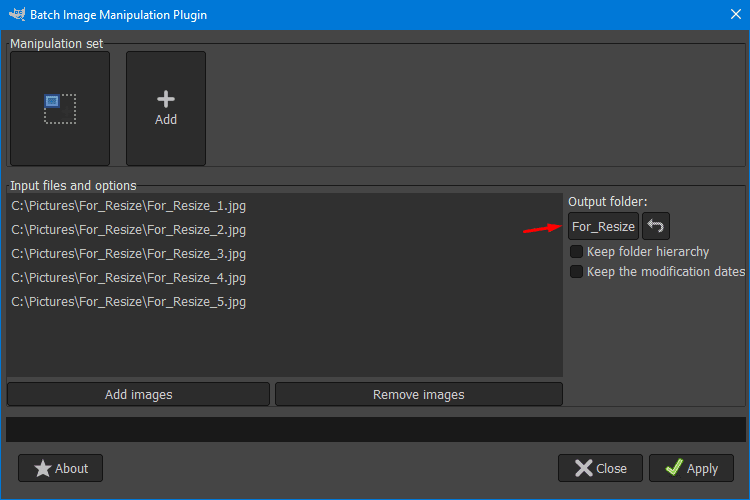Viewport: 750px width, 500px height.
Task: Close the plugin window with the title bar X
Action: tap(736, 14)
